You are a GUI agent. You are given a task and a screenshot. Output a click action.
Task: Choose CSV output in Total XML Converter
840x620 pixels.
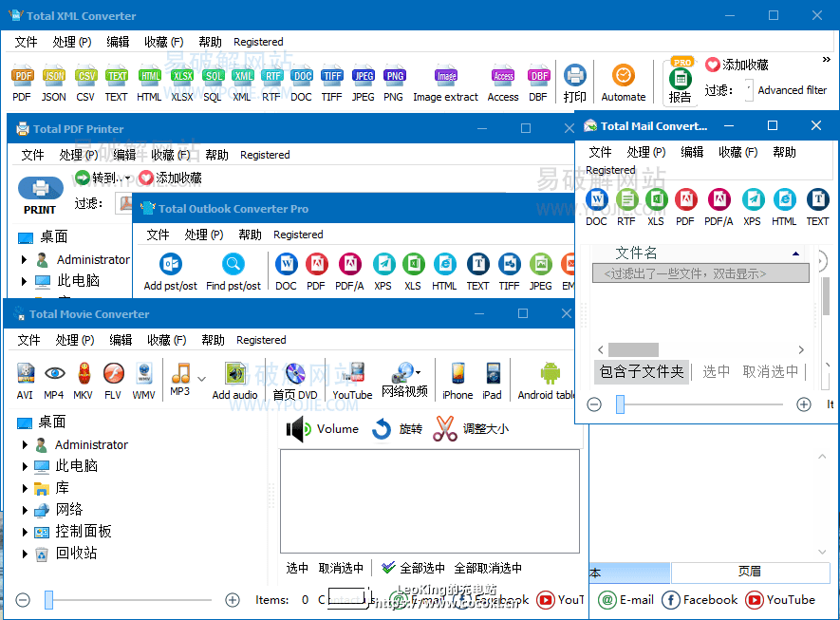pos(85,84)
